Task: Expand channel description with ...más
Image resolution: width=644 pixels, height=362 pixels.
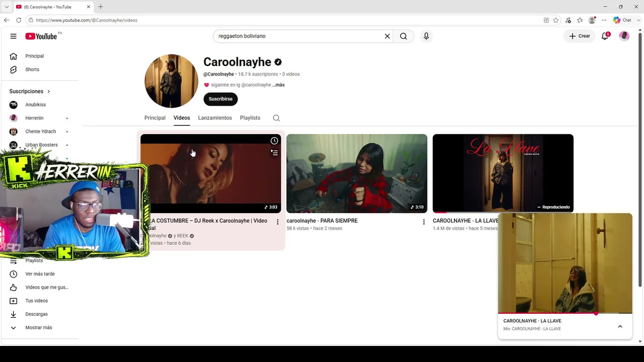Action: [x=278, y=85]
